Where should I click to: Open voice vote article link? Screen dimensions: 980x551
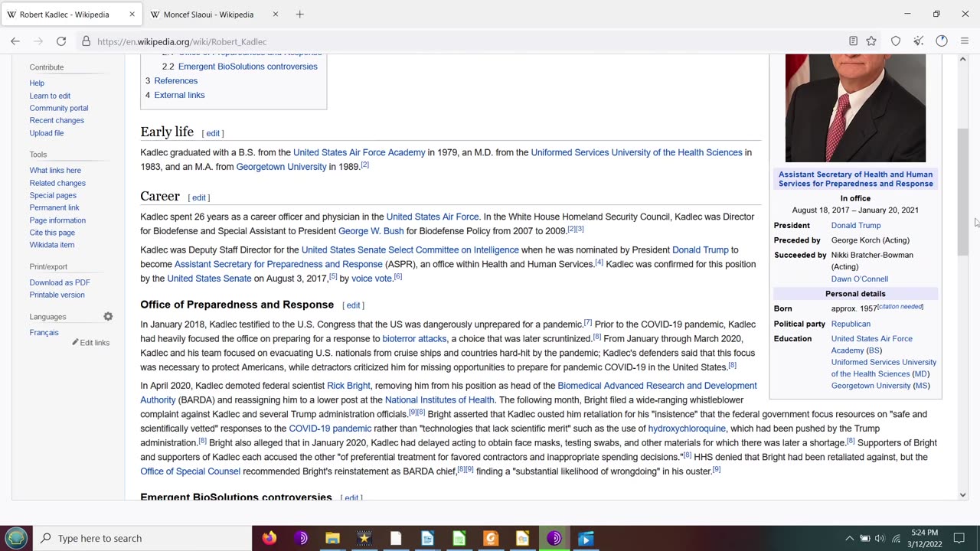coord(371,279)
